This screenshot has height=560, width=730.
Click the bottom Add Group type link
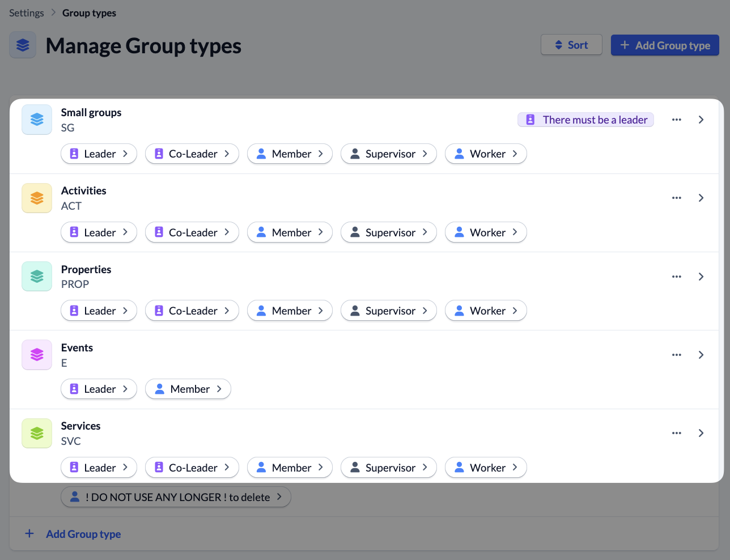coord(83,534)
